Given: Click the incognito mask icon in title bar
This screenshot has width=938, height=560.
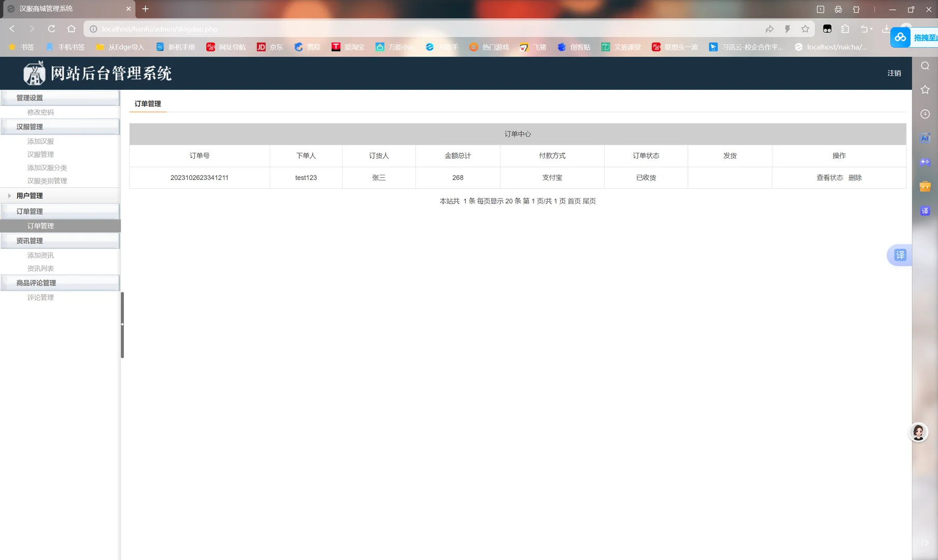Looking at the screenshot, I should click(838, 9).
